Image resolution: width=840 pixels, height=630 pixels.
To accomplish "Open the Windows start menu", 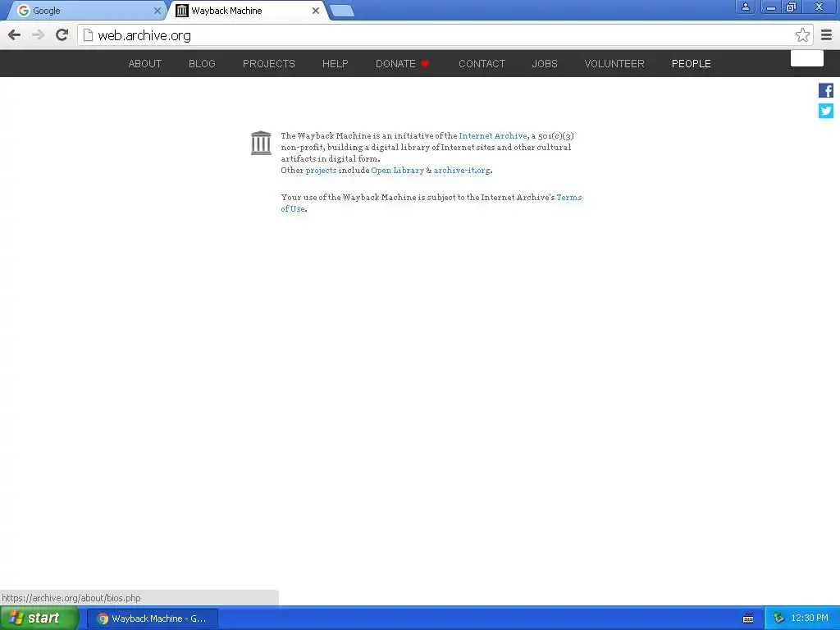I will [39, 619].
